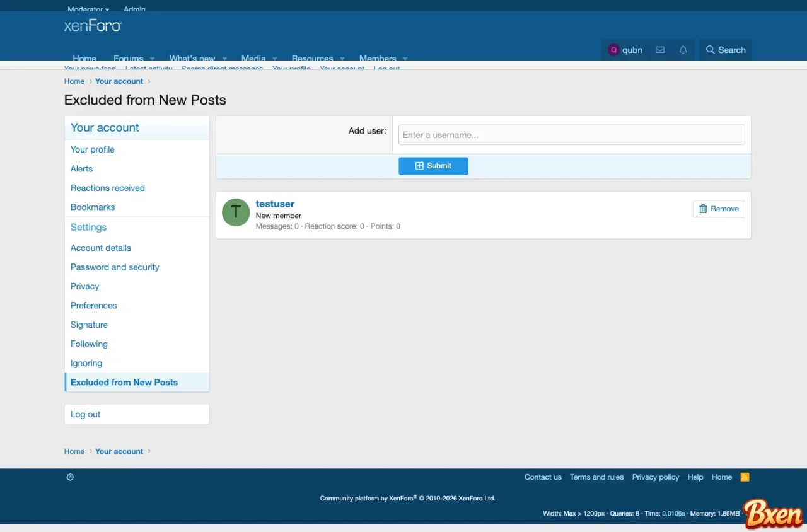
Task: Expand the Forums menu arrow
Action: (153, 58)
